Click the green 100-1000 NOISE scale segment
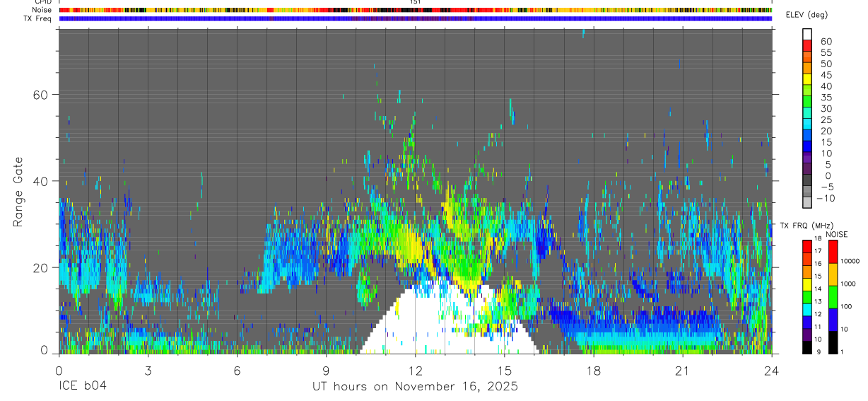 coord(833,296)
